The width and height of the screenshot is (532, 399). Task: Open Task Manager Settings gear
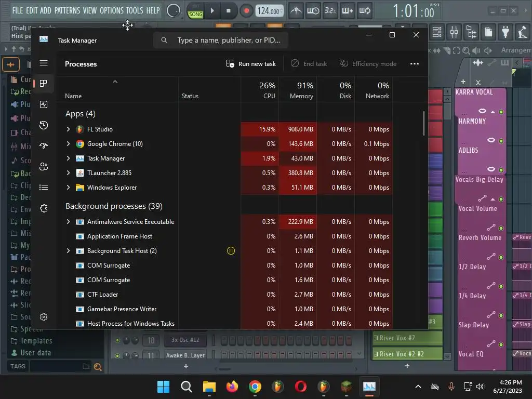44,317
